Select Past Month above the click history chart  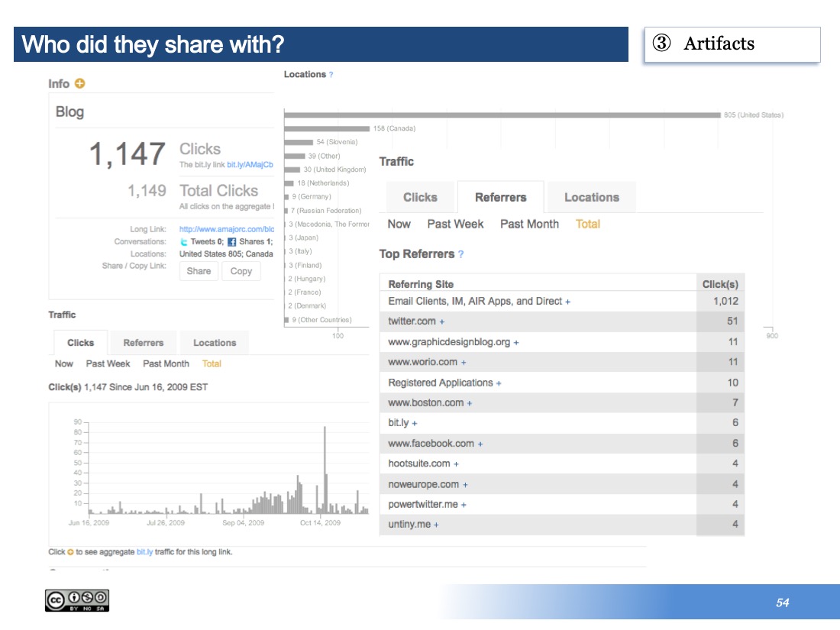pyautogui.click(x=166, y=363)
